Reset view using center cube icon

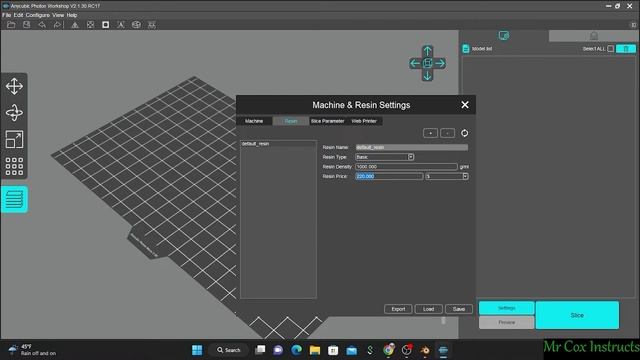click(427, 63)
